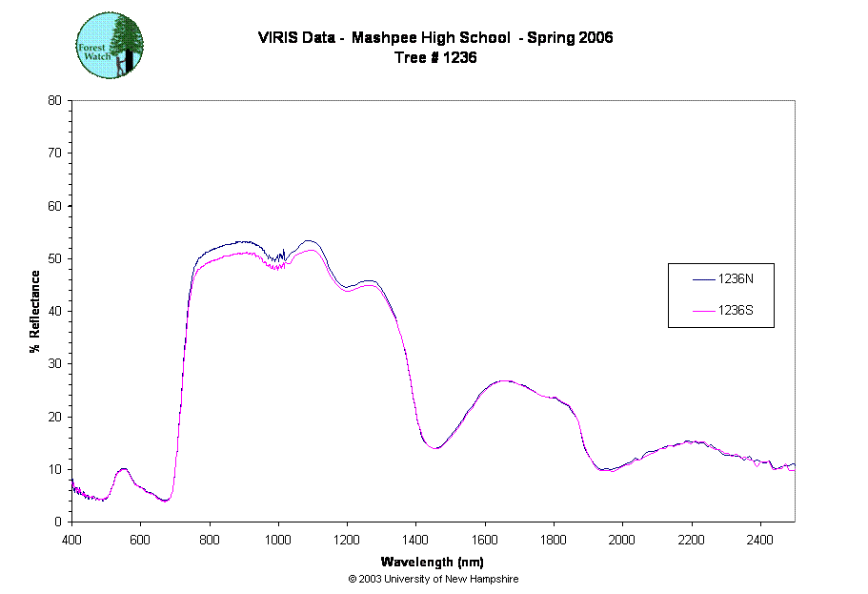Image resolution: width=868 pixels, height=594 pixels.
Task: Click the 1236S legend label
Action: [736, 311]
